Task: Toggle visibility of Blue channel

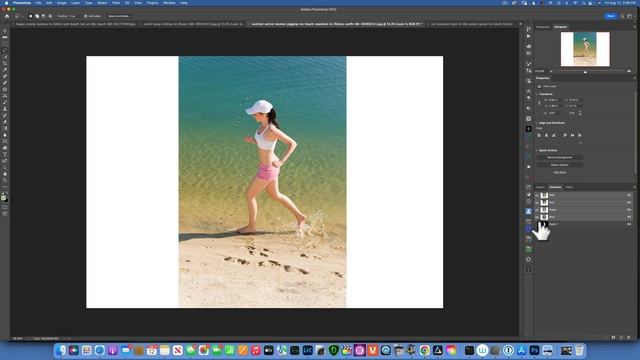Action: tap(537, 217)
